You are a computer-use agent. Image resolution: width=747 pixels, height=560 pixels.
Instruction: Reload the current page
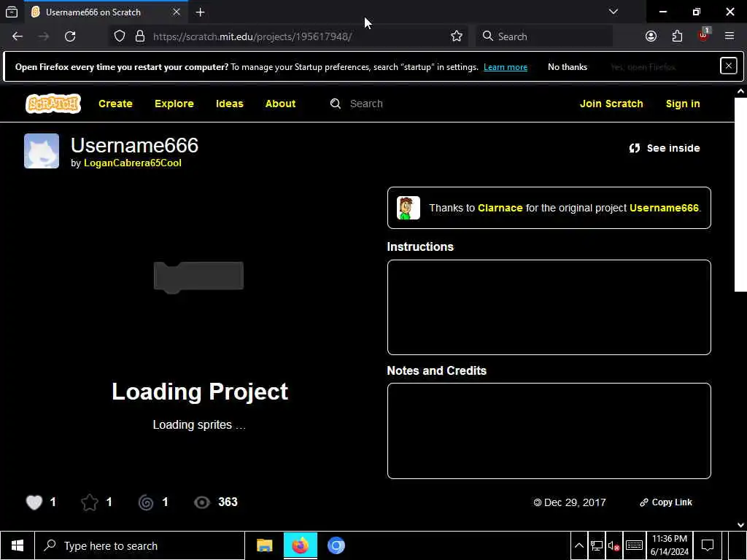(70, 36)
